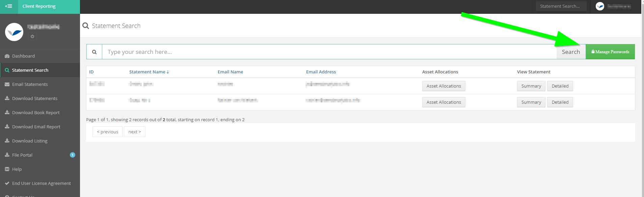Go to previous page of results
644x197 pixels.
pos(107,132)
